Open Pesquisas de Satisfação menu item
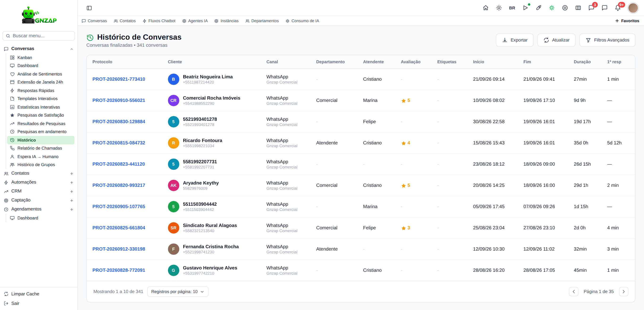 click(41, 115)
